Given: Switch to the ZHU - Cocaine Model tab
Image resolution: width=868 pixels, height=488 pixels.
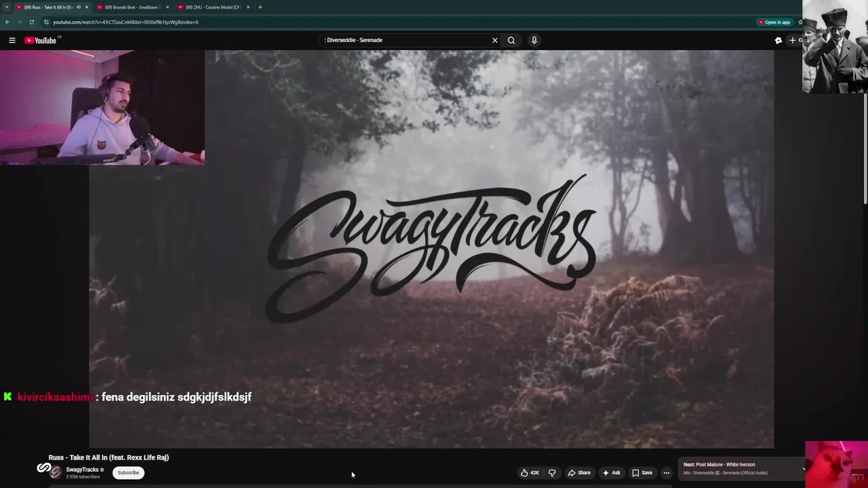Looking at the screenshot, I should click(212, 7).
